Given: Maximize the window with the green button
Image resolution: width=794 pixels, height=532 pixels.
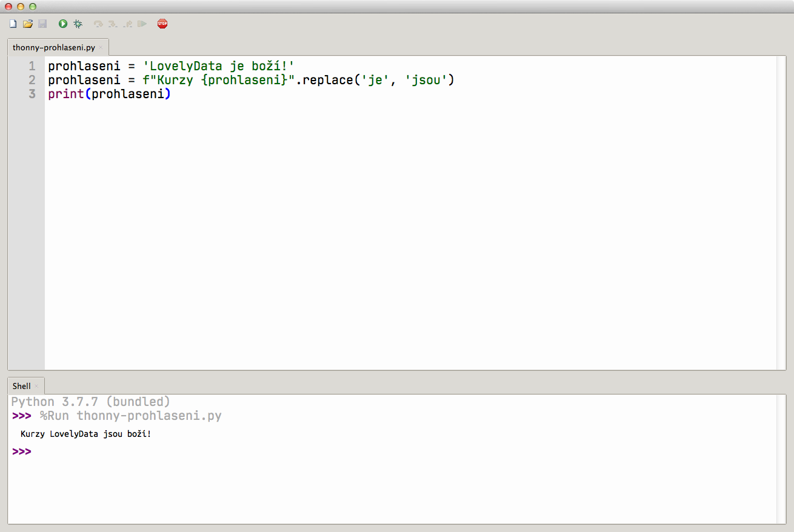Looking at the screenshot, I should [33, 6].
